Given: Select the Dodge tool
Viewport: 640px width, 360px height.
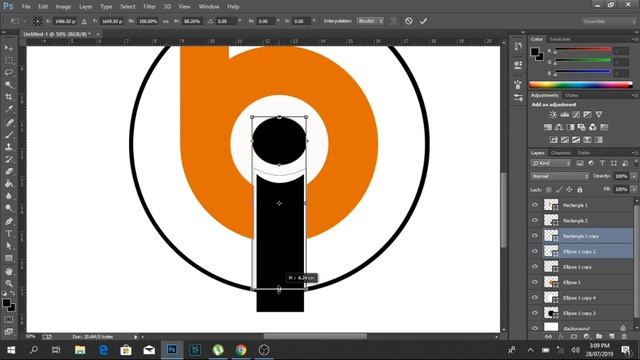Looking at the screenshot, I should click(9, 208).
